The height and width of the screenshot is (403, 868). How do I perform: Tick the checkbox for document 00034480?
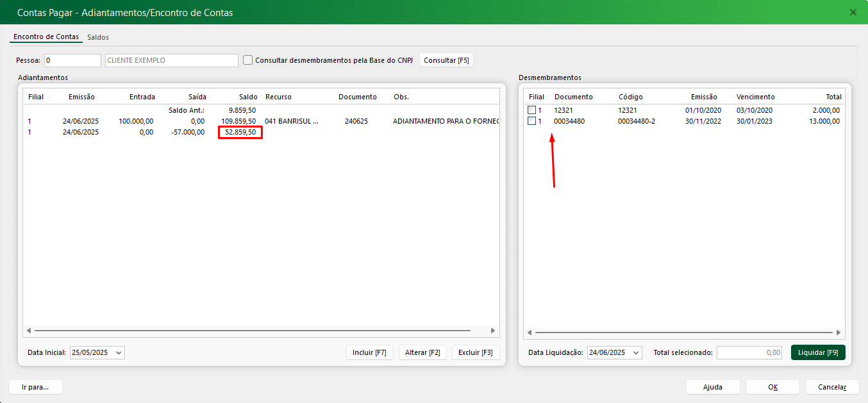click(x=531, y=121)
